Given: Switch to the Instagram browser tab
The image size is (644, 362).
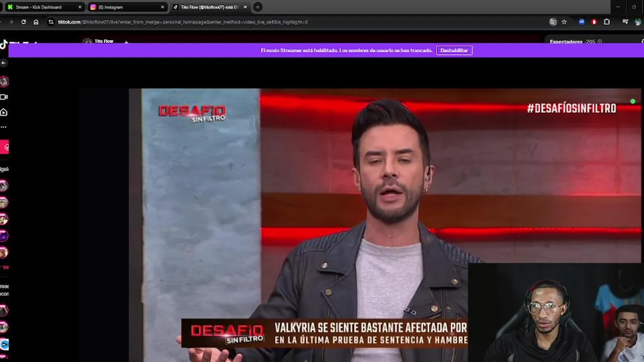Looking at the screenshot, I should coord(127,7).
